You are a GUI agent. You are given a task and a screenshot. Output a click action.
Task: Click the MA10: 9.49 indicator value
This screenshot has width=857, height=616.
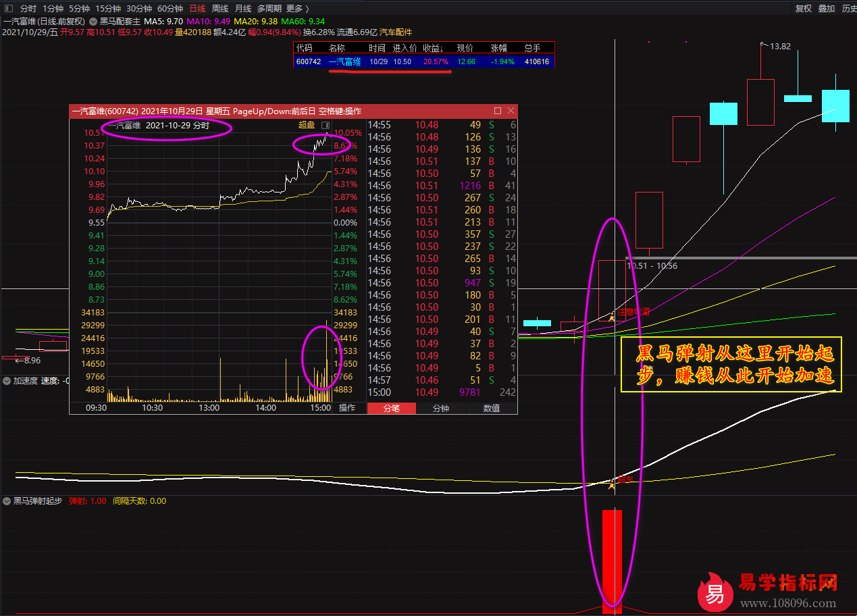point(209,21)
